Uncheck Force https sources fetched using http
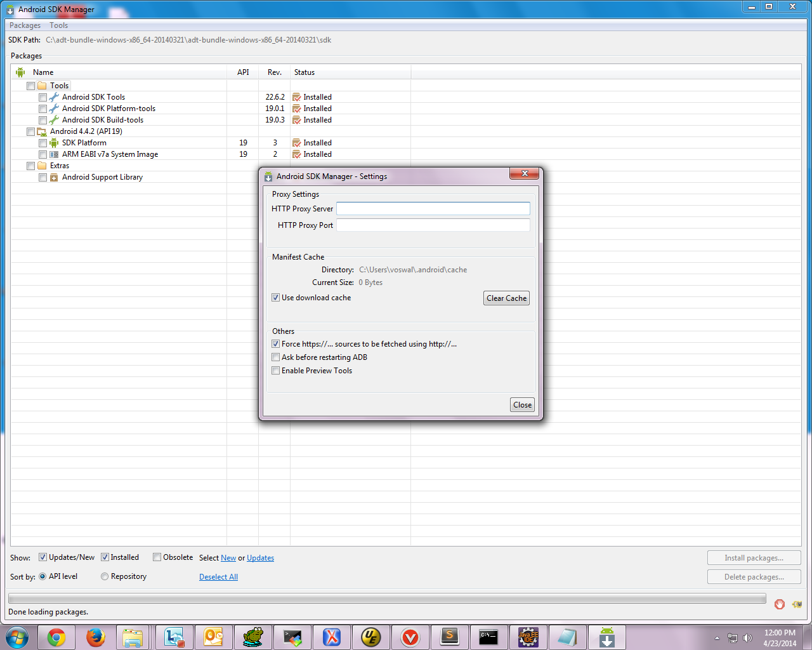 point(275,344)
